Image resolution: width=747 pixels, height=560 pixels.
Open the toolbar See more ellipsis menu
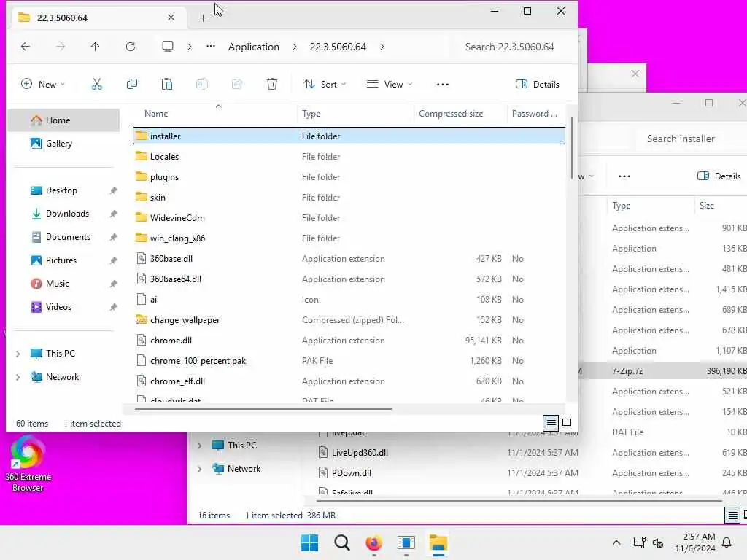[443, 85]
